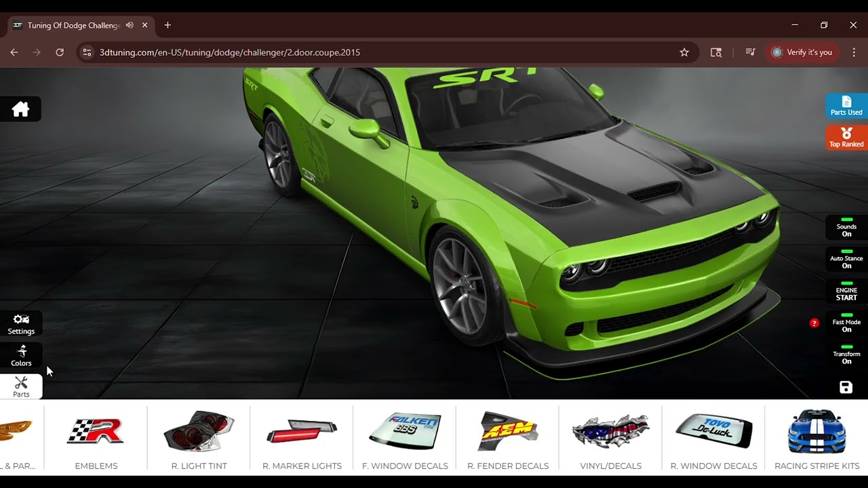The width and height of the screenshot is (868, 488).
Task: Reload the current page
Action: [60, 52]
